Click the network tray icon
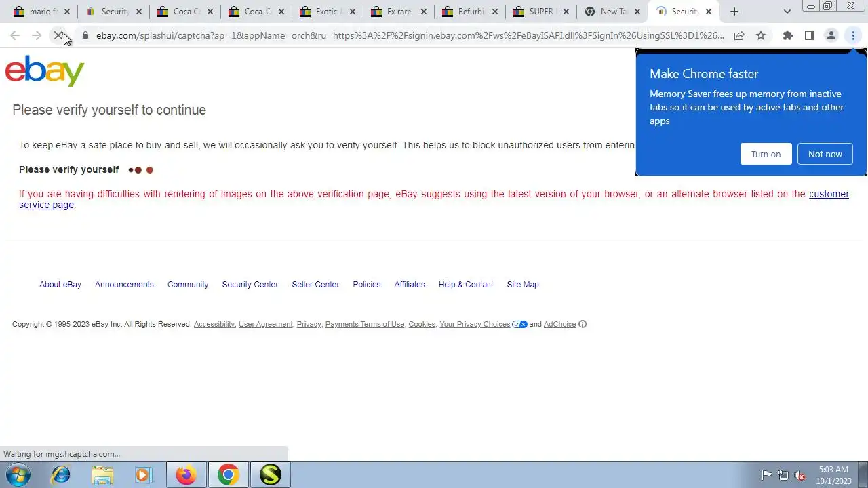 [783, 475]
